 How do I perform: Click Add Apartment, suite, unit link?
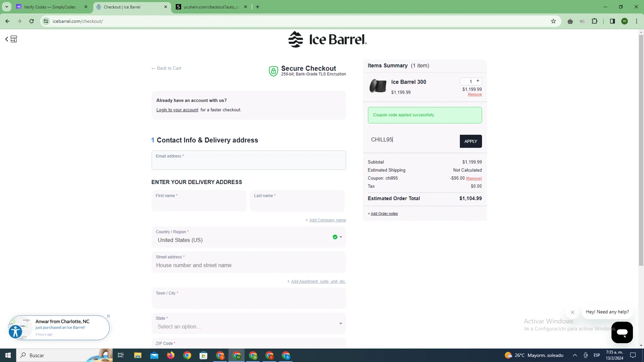click(x=318, y=281)
